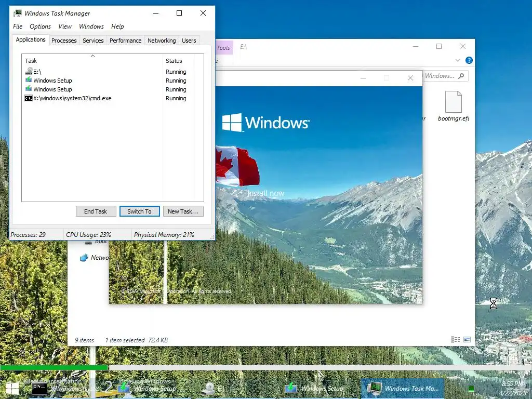Click the green setup progress bar

tap(54, 367)
